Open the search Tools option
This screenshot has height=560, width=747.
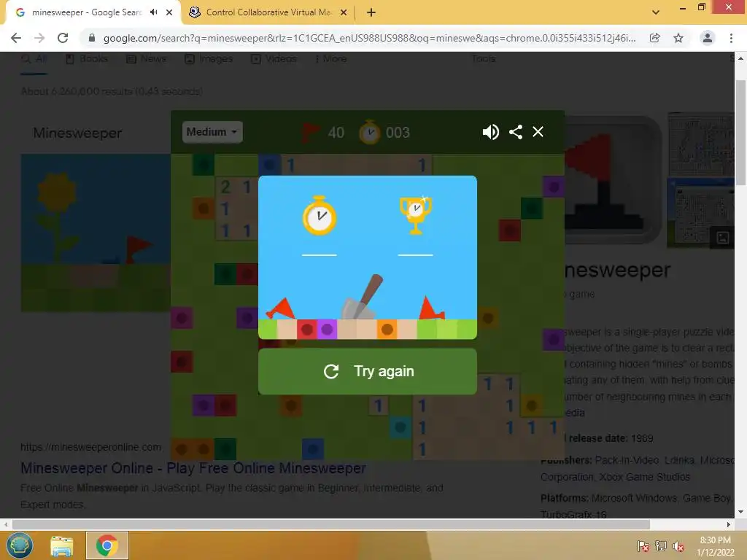point(484,58)
